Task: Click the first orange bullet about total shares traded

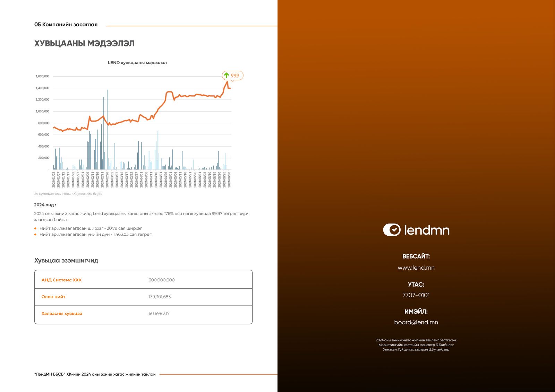Action: [35, 228]
